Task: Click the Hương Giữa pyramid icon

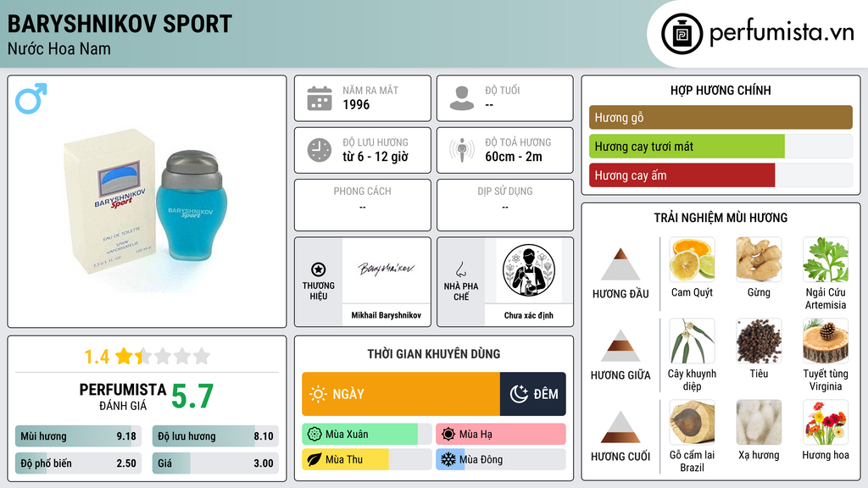Action: click(x=620, y=346)
